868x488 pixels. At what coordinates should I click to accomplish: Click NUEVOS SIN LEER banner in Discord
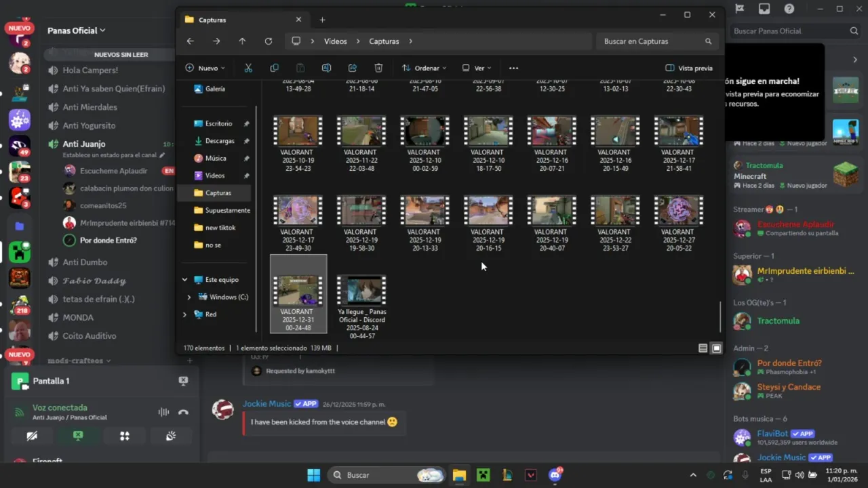(x=121, y=54)
